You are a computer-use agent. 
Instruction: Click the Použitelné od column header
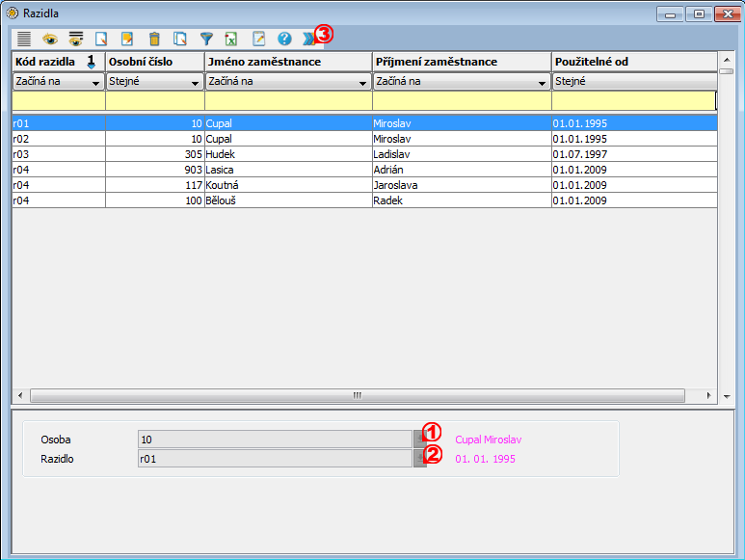633,62
